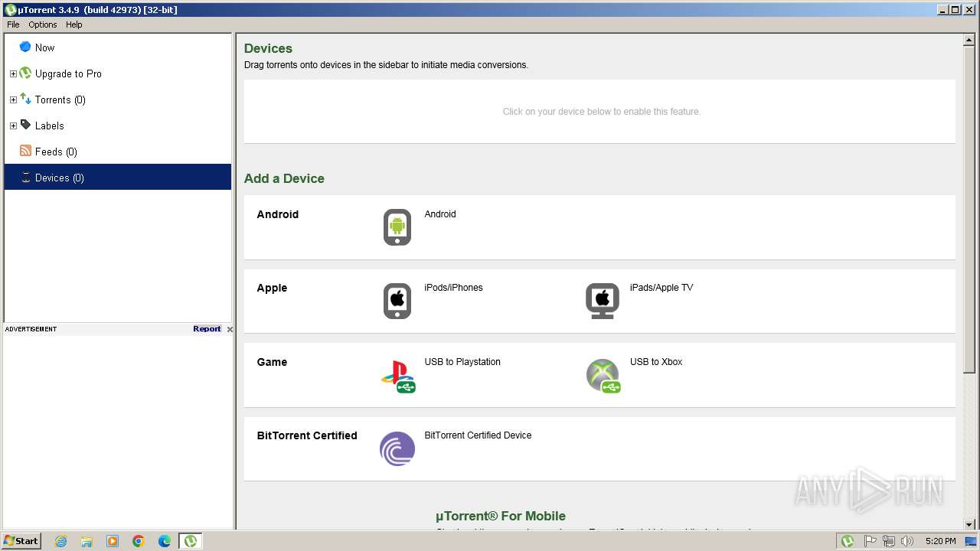Screen dimensions: 980x551
Task: Click the USB to Xbox label
Action: [656, 362]
